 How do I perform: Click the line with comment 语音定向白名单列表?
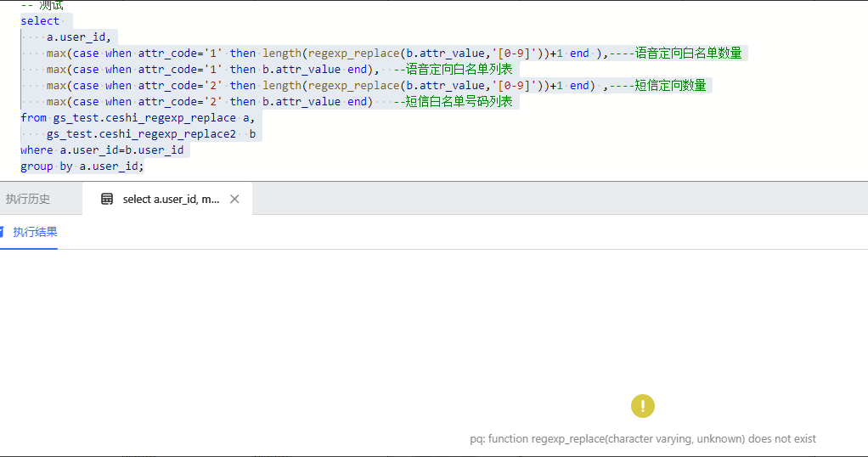tap(279, 70)
